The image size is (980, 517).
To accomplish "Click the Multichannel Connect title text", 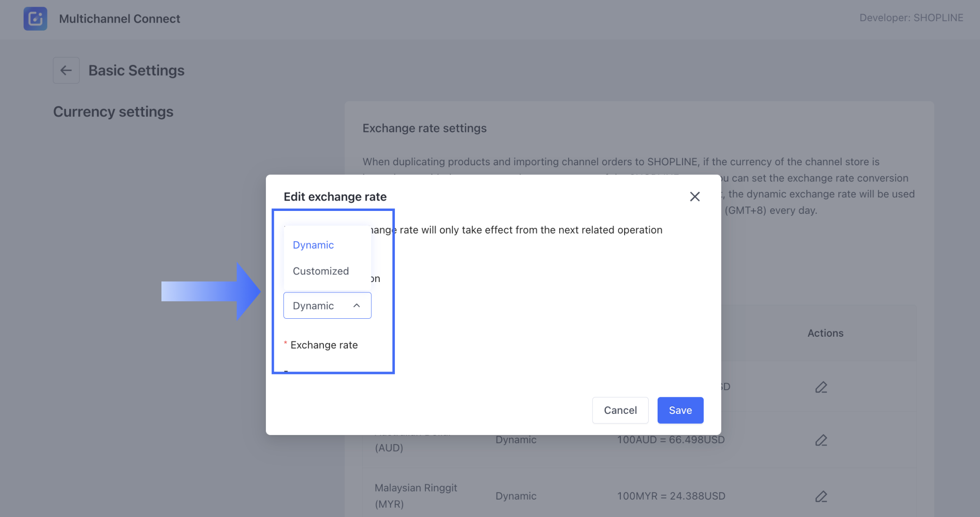I will (x=120, y=19).
